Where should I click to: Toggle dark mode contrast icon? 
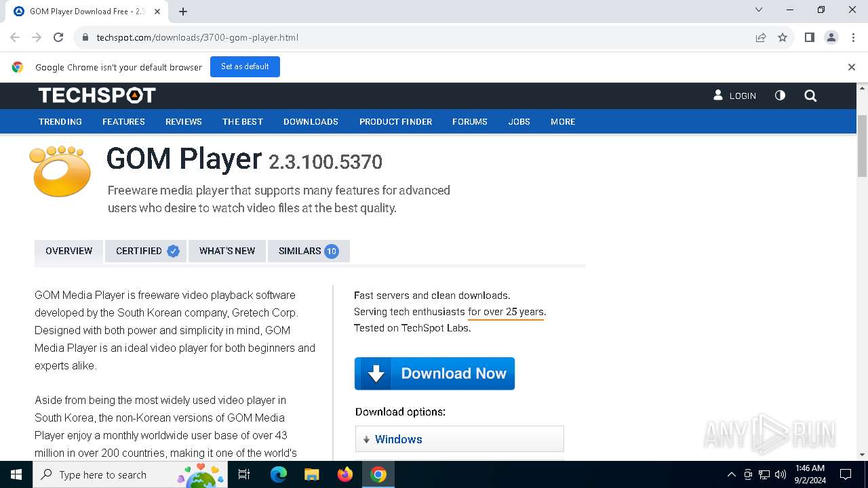(x=780, y=96)
